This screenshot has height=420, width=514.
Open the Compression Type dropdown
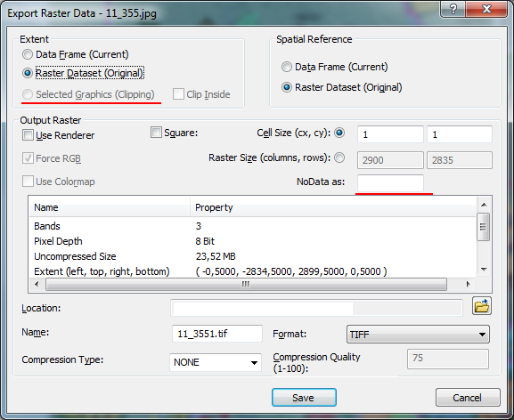click(x=216, y=362)
